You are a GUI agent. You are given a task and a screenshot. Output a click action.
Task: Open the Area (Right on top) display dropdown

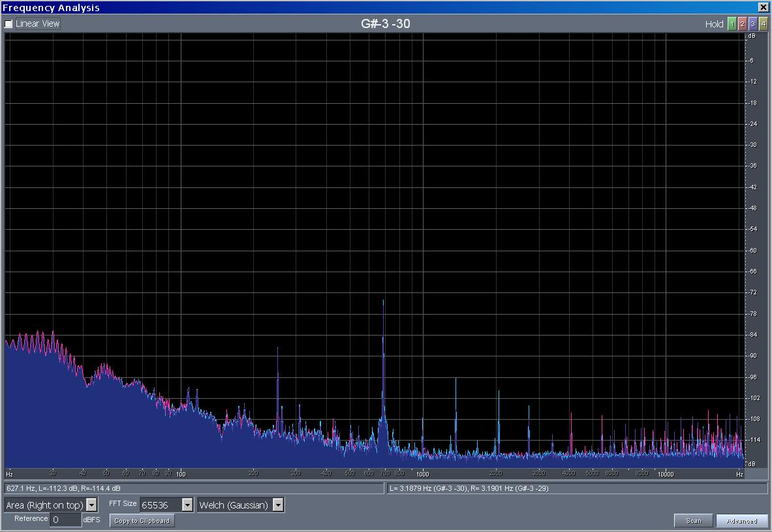(x=91, y=505)
